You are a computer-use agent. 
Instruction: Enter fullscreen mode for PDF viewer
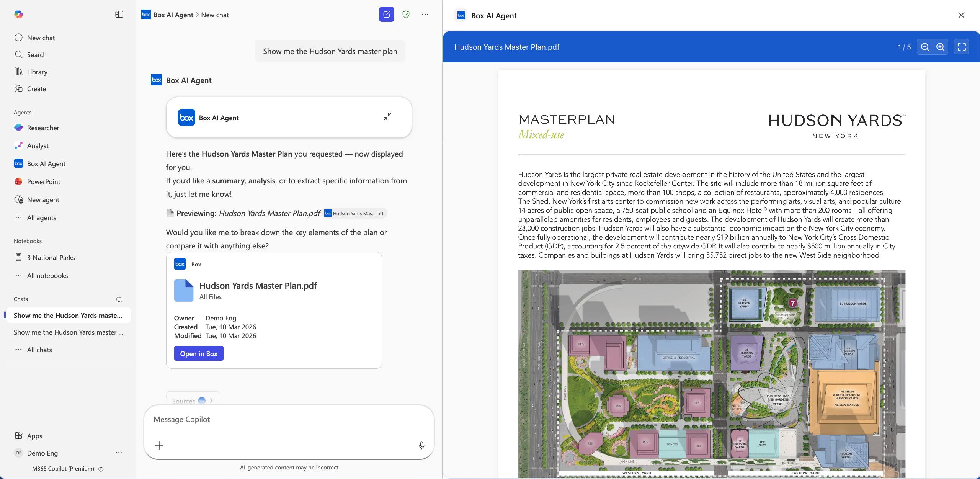coord(961,47)
